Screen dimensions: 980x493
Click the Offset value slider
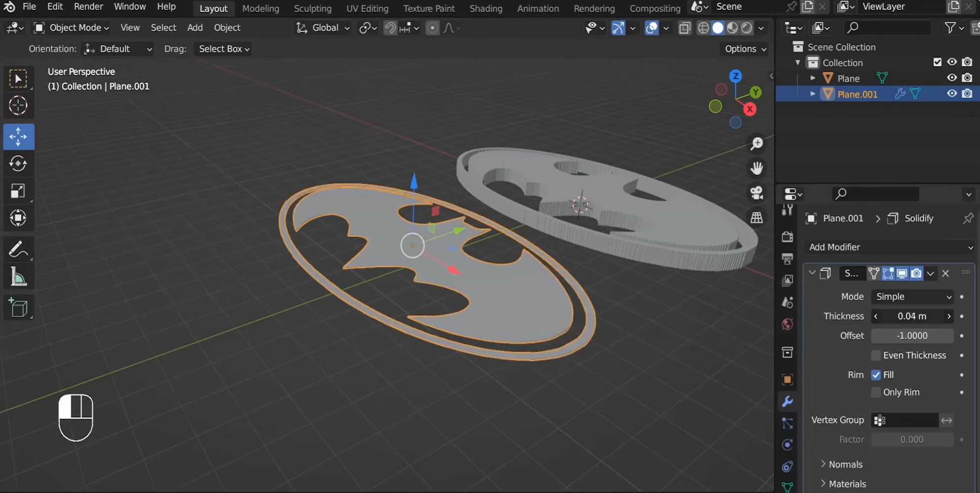point(912,336)
